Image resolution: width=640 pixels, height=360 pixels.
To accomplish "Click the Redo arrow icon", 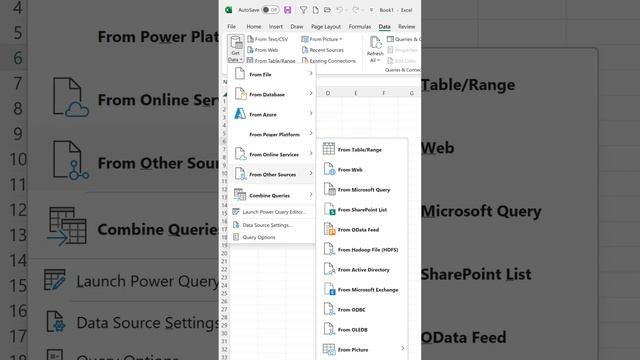I will [356, 10].
